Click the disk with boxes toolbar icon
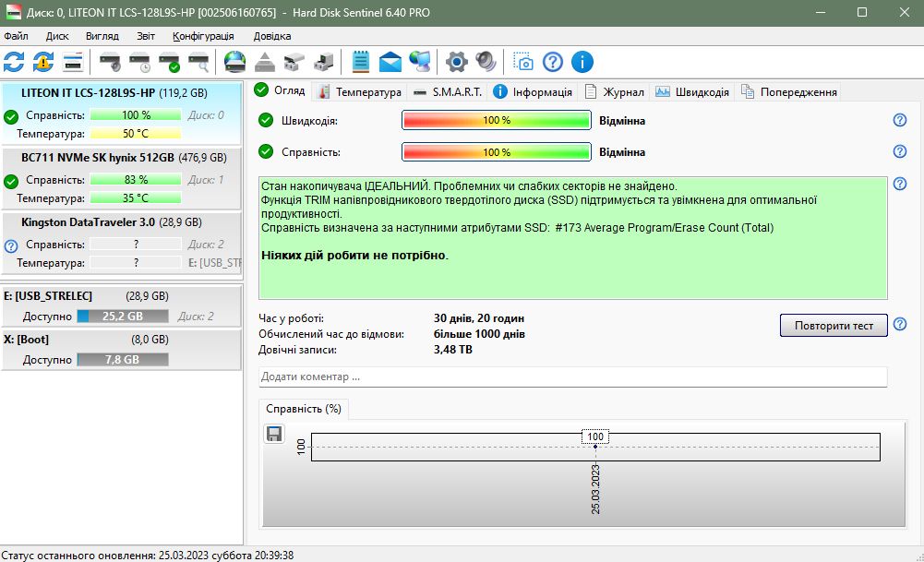Viewport: 924px width, 562px height. click(294, 62)
